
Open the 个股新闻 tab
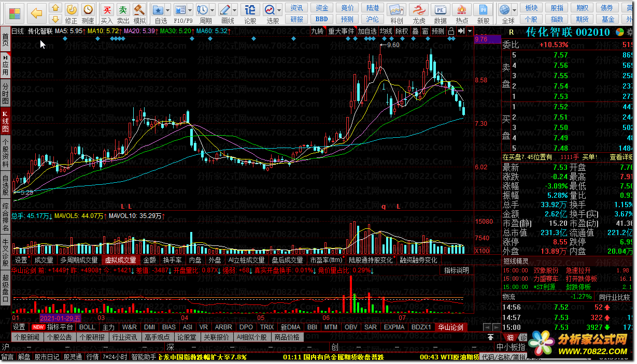(x=27, y=337)
